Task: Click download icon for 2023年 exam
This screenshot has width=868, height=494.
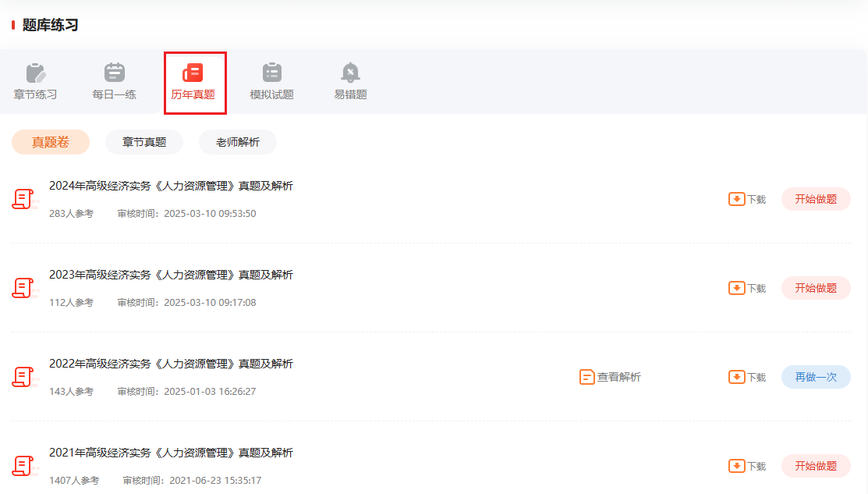Action: [737, 288]
